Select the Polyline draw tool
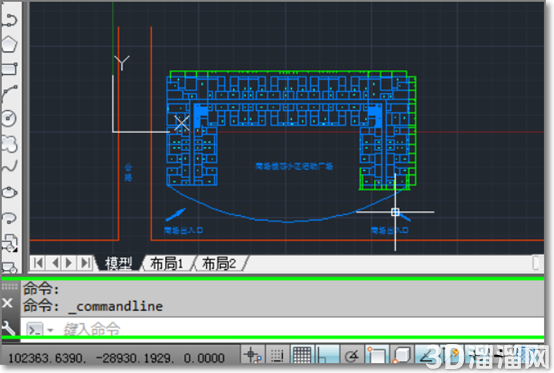 (x=10, y=19)
